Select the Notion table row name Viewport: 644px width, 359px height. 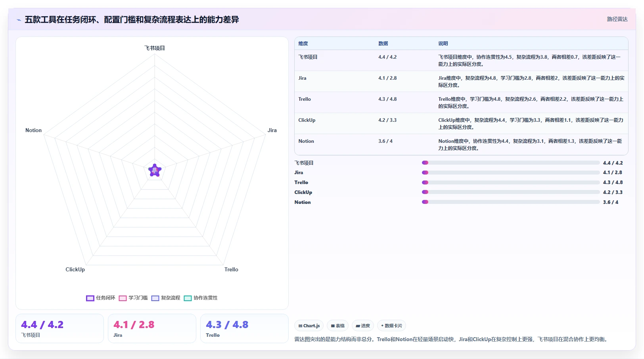306,141
